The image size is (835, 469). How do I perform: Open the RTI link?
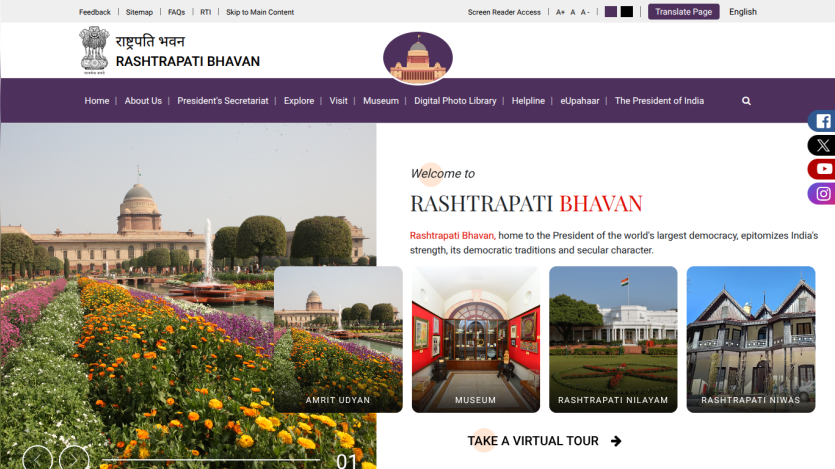tap(206, 12)
